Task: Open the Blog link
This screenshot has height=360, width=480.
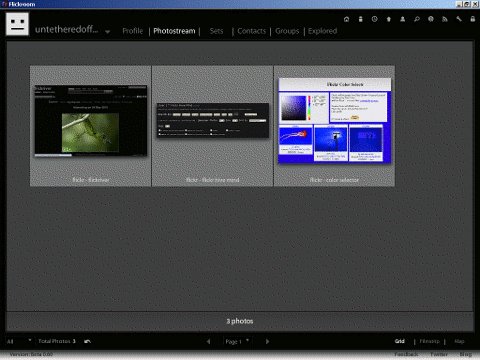Action: [x=466, y=354]
